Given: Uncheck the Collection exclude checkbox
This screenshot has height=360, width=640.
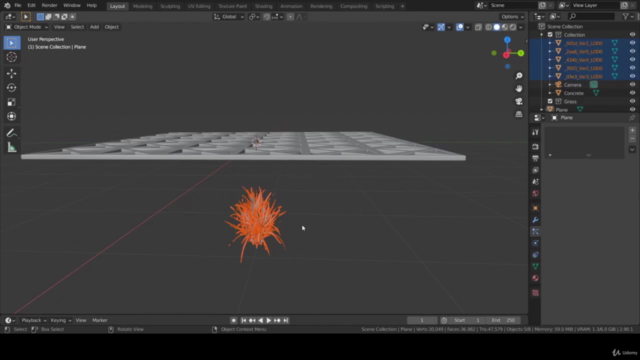Looking at the screenshot, I should tap(550, 35).
